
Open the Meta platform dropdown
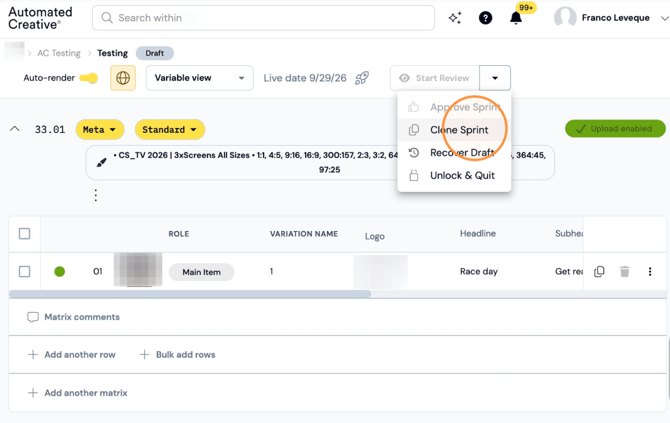click(100, 129)
